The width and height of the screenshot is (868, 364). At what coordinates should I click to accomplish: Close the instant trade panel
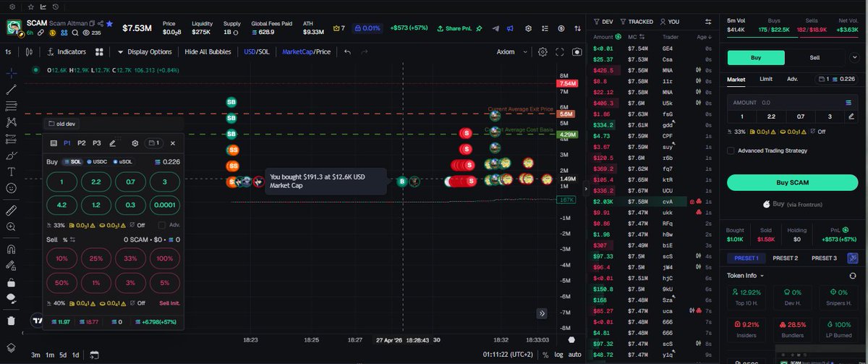coord(173,143)
